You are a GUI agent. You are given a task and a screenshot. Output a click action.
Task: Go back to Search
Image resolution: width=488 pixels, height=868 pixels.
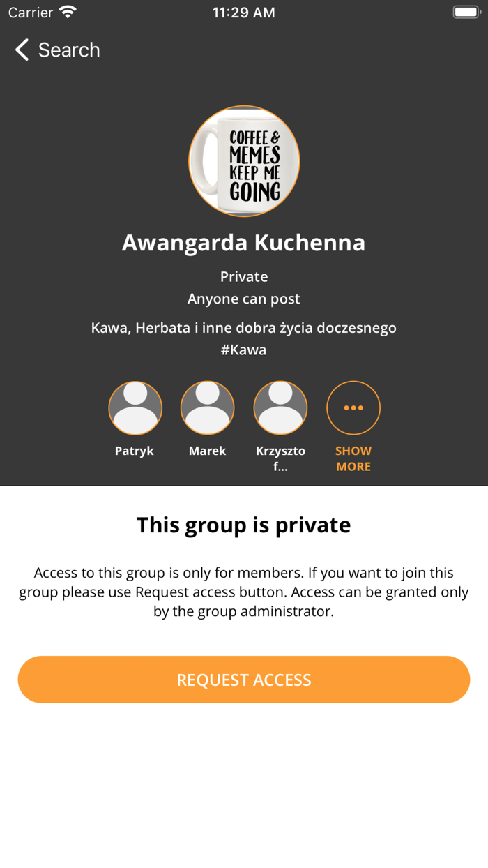[x=68, y=50]
